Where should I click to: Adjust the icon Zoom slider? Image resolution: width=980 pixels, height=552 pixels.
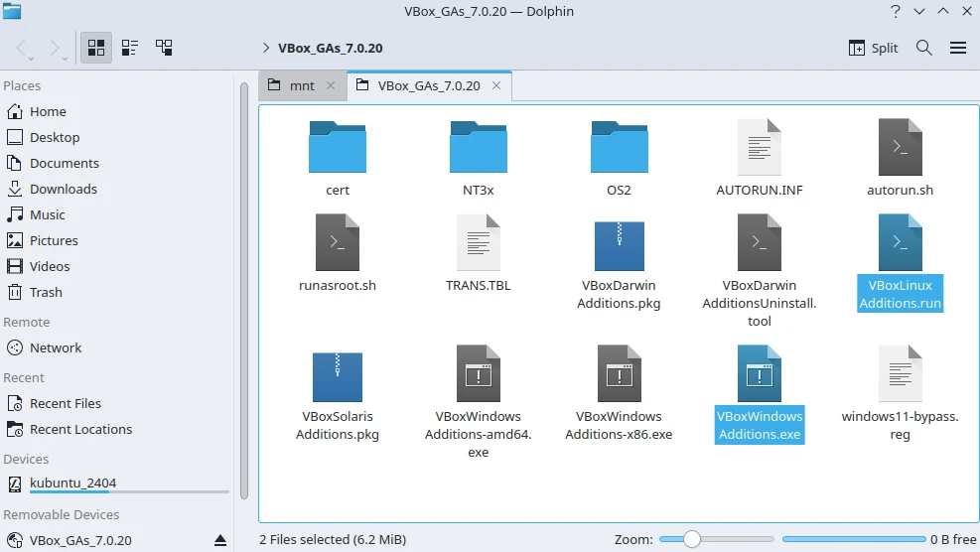click(x=716, y=539)
